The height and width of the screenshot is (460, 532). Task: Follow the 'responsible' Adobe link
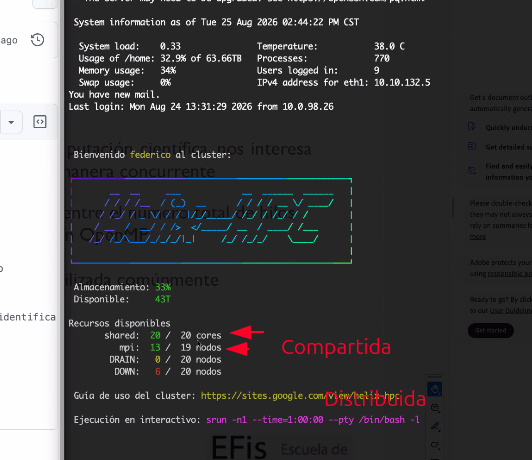coord(510,274)
